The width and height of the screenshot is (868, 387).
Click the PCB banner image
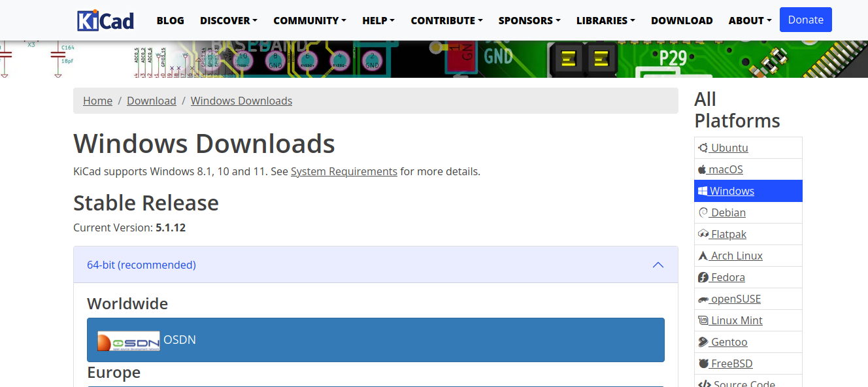pos(434,59)
